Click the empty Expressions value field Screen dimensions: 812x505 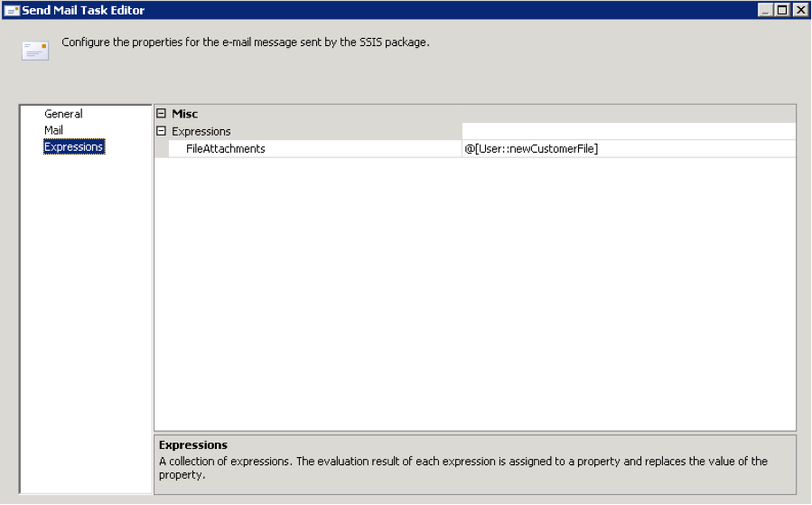click(628, 131)
